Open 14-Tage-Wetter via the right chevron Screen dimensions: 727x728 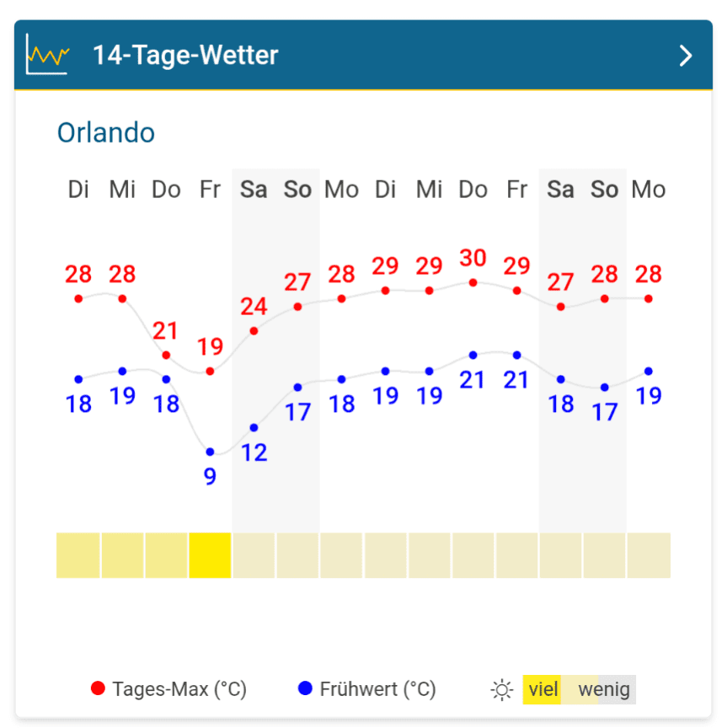click(x=686, y=56)
